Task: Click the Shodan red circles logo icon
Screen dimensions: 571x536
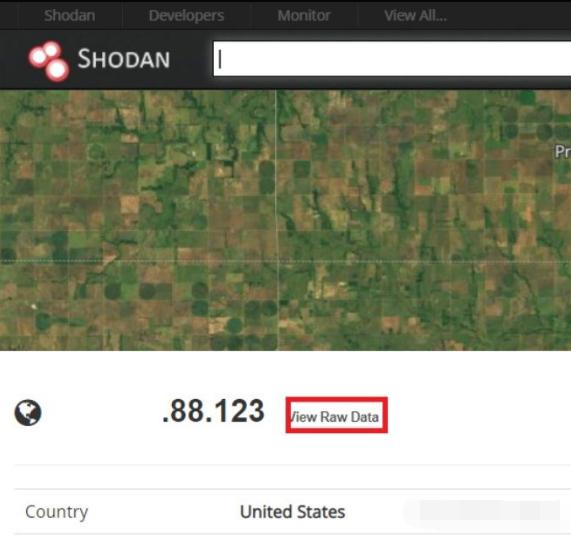Action: pyautogui.click(x=49, y=61)
